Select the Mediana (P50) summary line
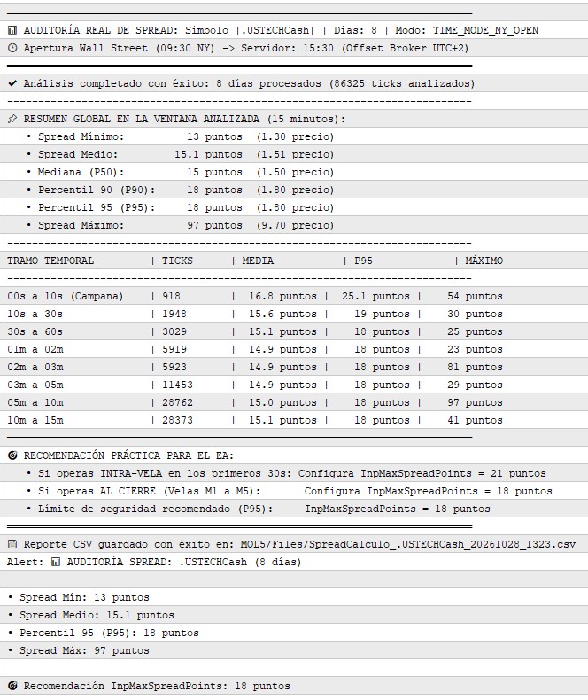588x700 pixels. tap(297, 172)
